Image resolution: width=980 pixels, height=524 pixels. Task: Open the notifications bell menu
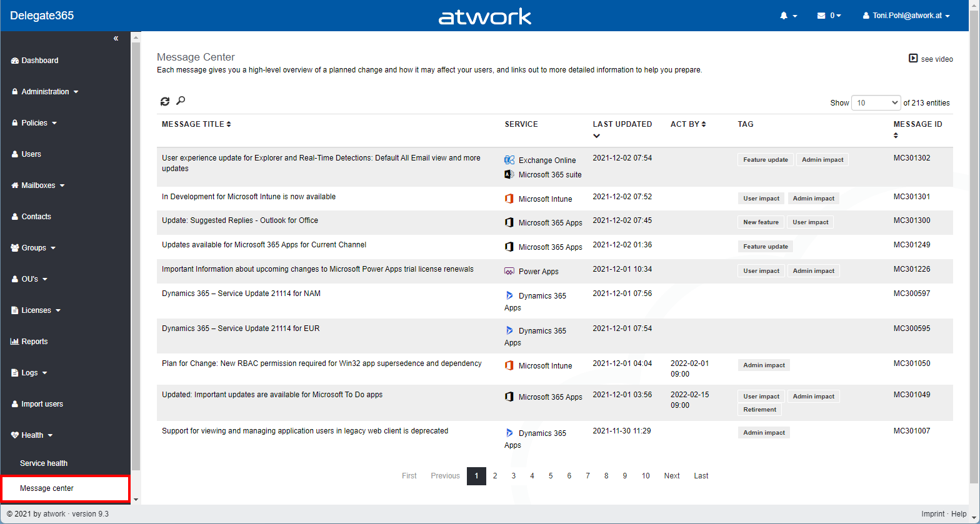(x=788, y=16)
